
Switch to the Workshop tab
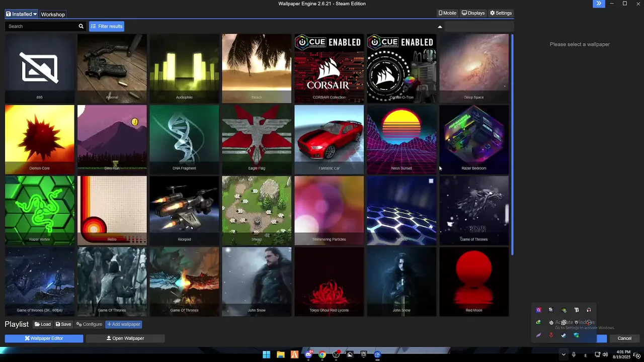click(x=53, y=15)
